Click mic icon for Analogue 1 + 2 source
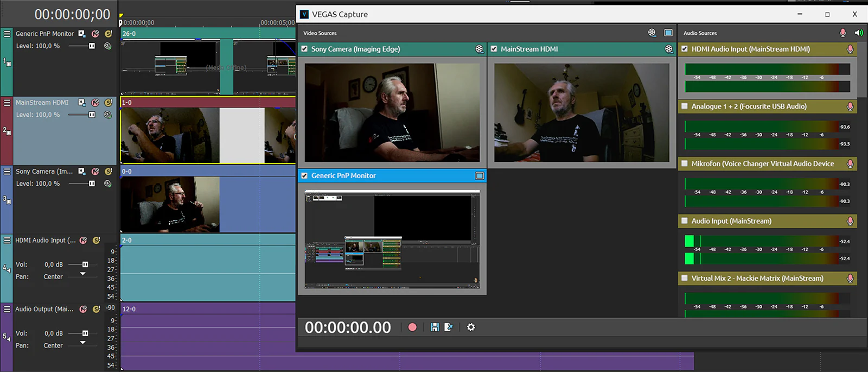 click(x=850, y=106)
